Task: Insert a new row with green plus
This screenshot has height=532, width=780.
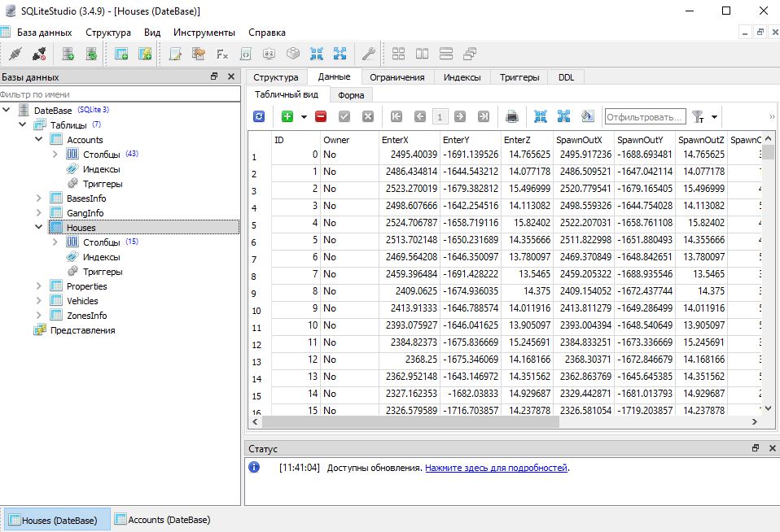Action: (287, 116)
